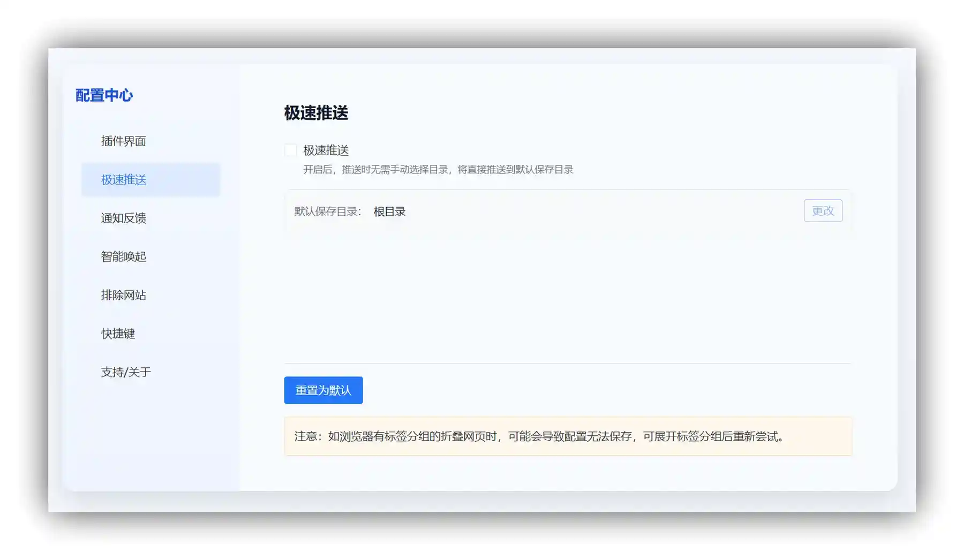The height and width of the screenshot is (560, 964).
Task: Click the 更改 button to change directory
Action: [x=823, y=210]
